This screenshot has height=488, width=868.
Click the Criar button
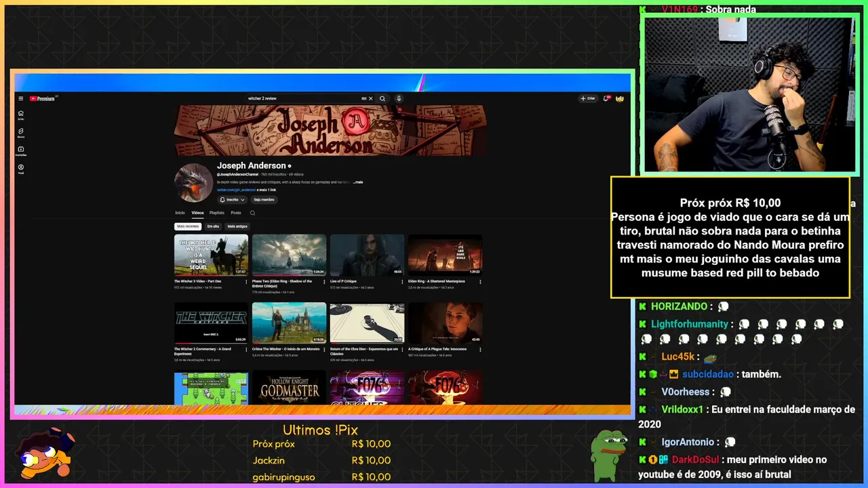pos(588,98)
